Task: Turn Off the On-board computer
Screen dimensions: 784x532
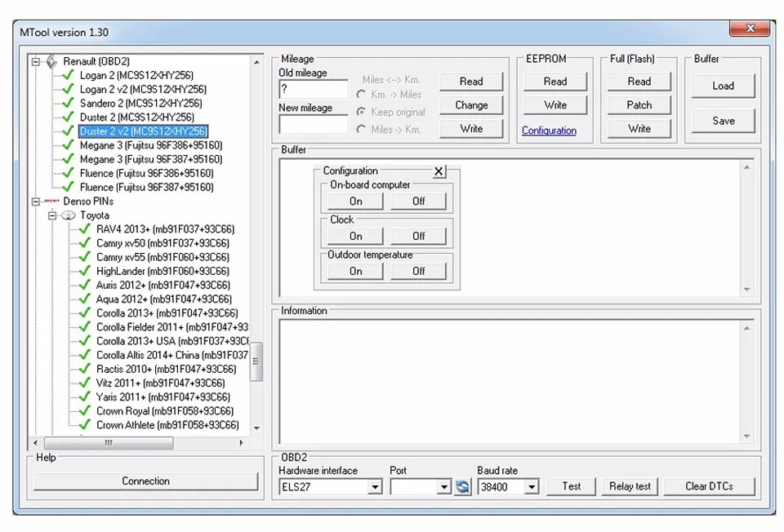Action: click(x=418, y=201)
